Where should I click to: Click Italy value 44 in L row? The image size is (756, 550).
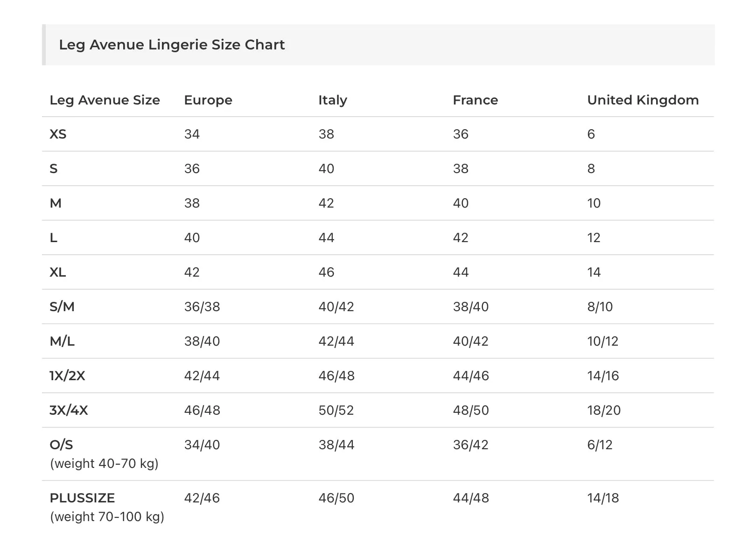326,238
